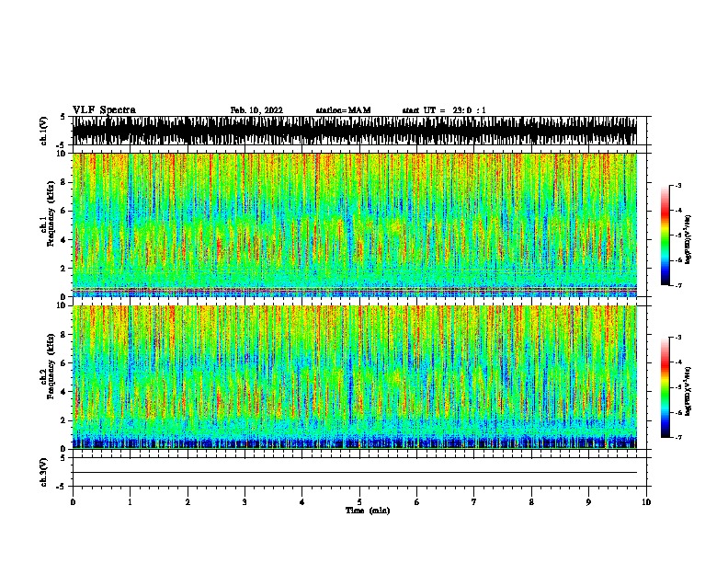
Task: Click the "-5" volt tick on the ch.1(V) axis
Action: [62, 145]
